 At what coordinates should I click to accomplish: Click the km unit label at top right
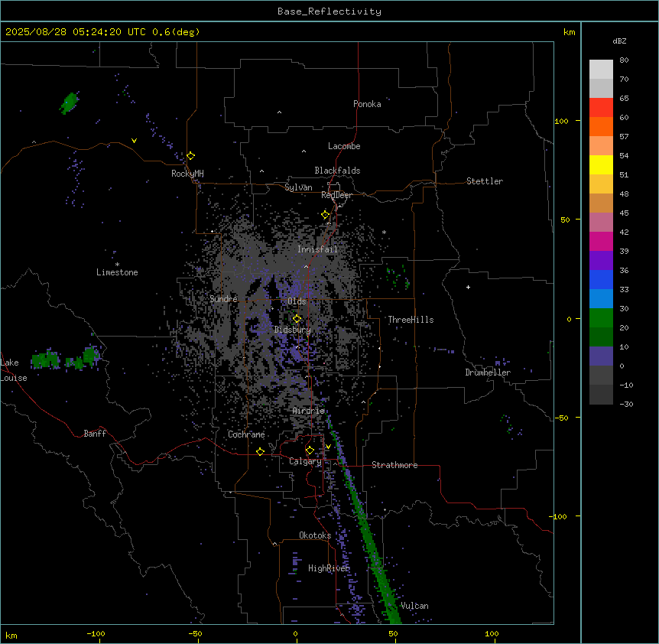570,32
